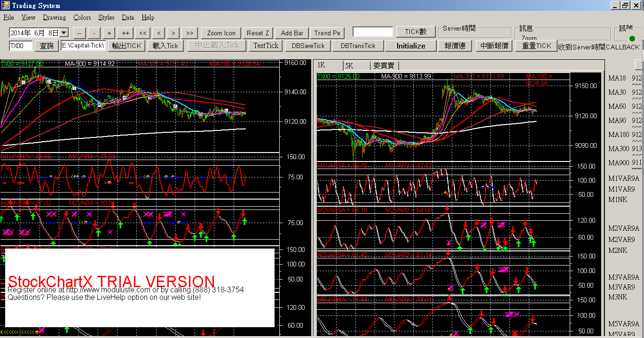The height and width of the screenshot is (338, 644).
Task: Click the 收到Server時間CALLBACK status text
Action: tap(599, 47)
